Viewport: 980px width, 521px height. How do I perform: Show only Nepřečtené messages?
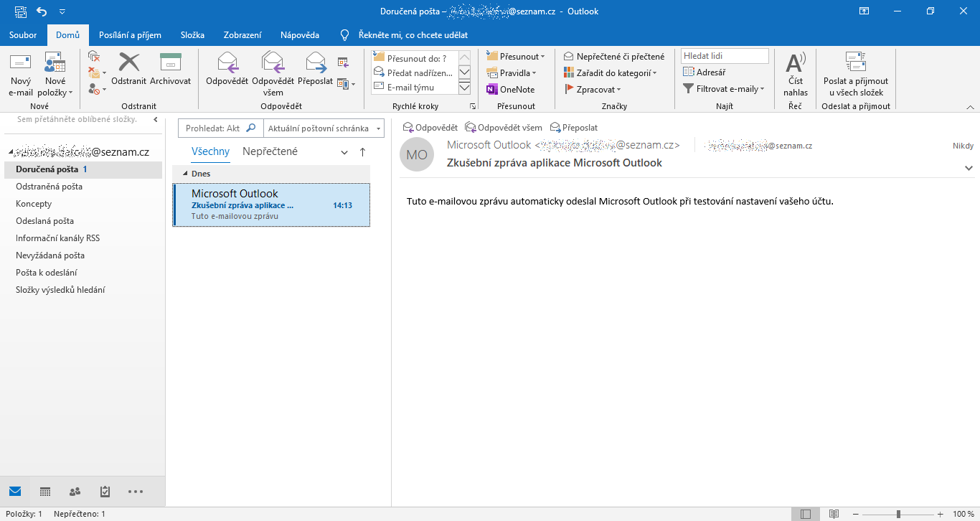point(270,151)
